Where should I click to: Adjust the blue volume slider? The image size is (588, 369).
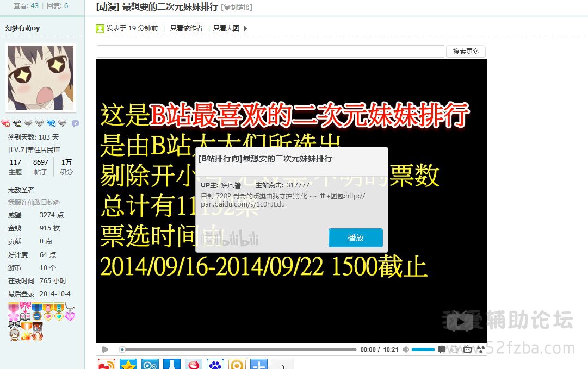(x=423, y=349)
